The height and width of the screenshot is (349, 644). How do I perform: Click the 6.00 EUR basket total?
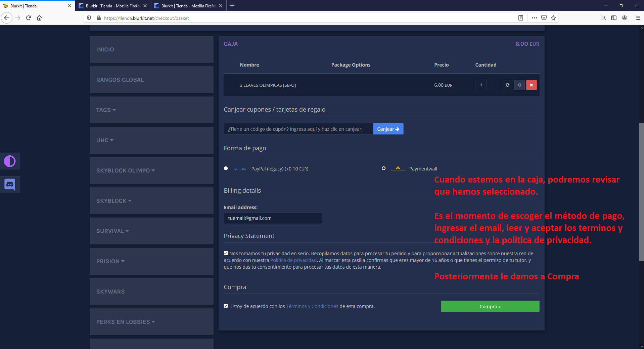(527, 44)
